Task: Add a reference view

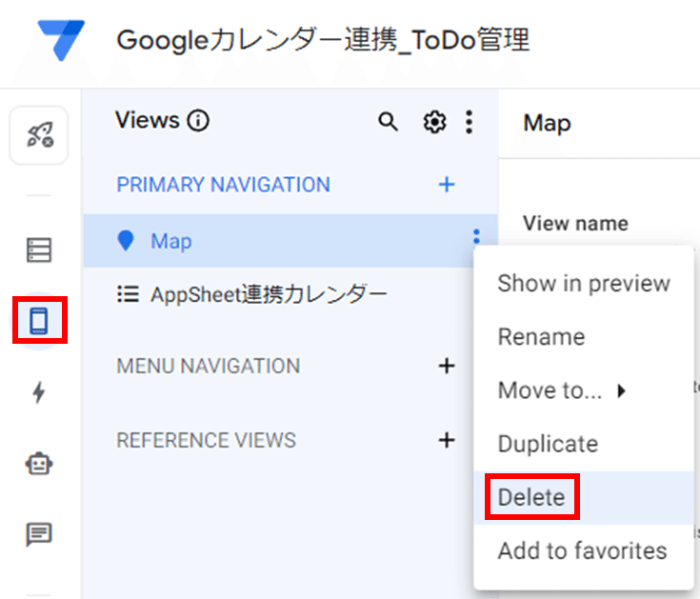Action: [447, 440]
